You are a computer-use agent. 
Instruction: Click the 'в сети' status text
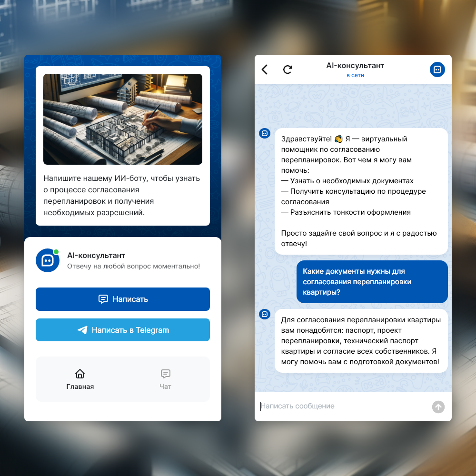click(355, 75)
